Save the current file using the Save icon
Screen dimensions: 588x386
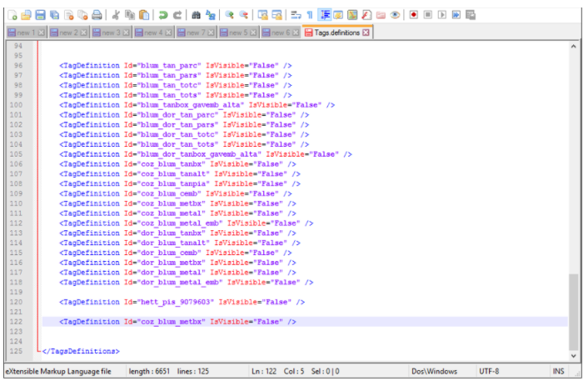coord(40,15)
